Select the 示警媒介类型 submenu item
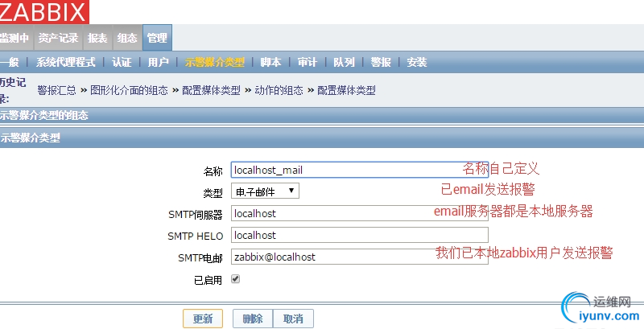Screen dimensions: 644x329 (x=214, y=63)
